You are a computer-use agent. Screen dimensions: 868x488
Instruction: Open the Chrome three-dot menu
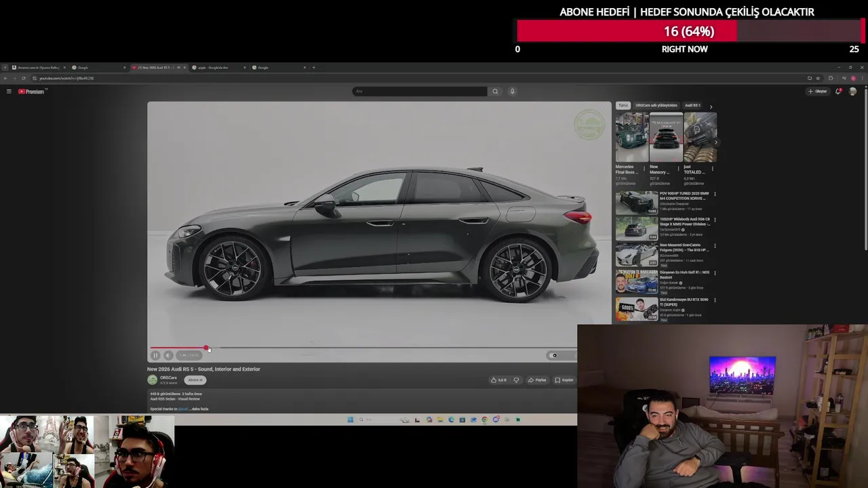pyautogui.click(x=862, y=78)
